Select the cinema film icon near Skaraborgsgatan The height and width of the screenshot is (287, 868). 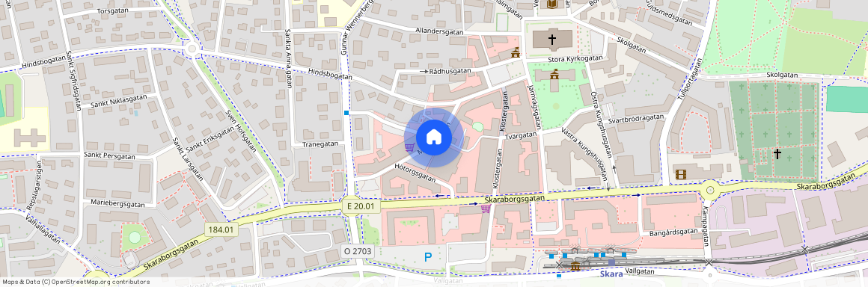click(680, 174)
